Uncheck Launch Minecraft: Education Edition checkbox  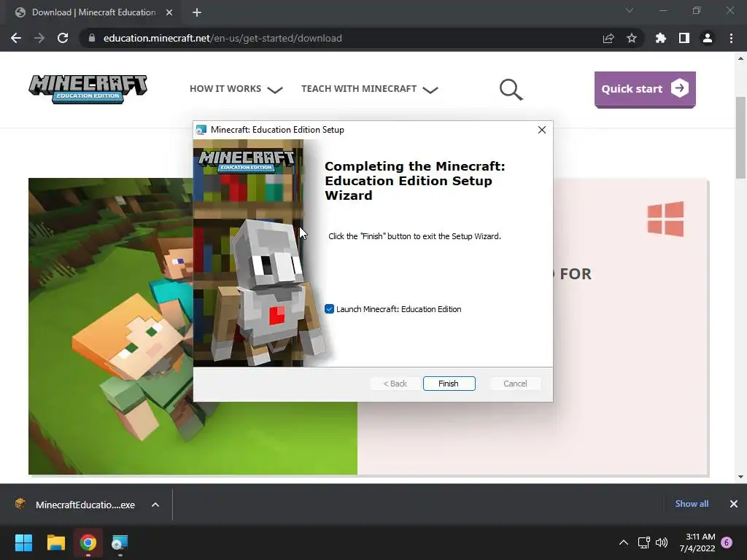(329, 309)
